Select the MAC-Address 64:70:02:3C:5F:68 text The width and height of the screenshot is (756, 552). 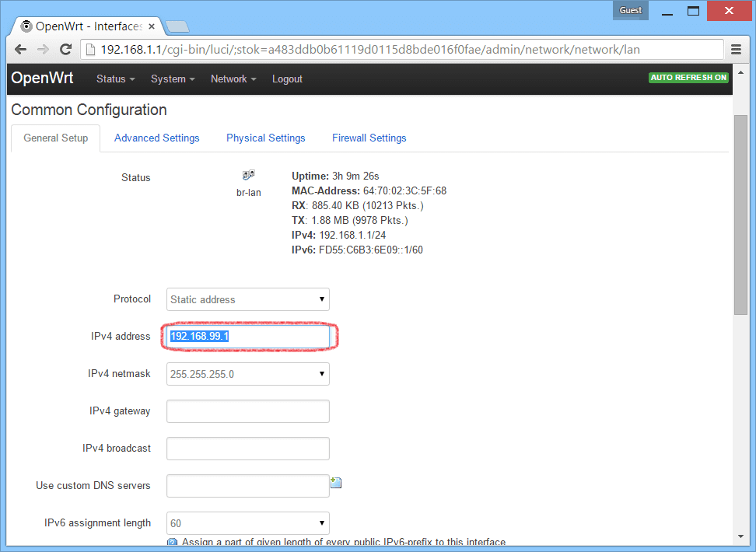pyautogui.click(x=369, y=190)
